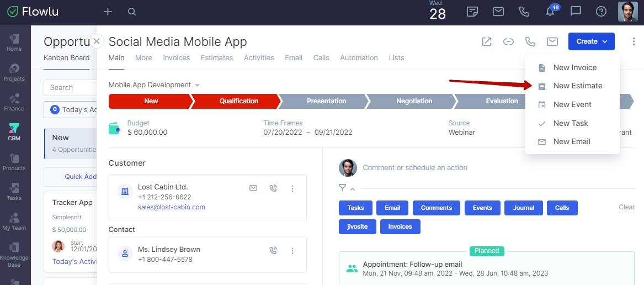Open the Create dropdown button
Screen dimensions: 644x285
(x=592, y=41)
